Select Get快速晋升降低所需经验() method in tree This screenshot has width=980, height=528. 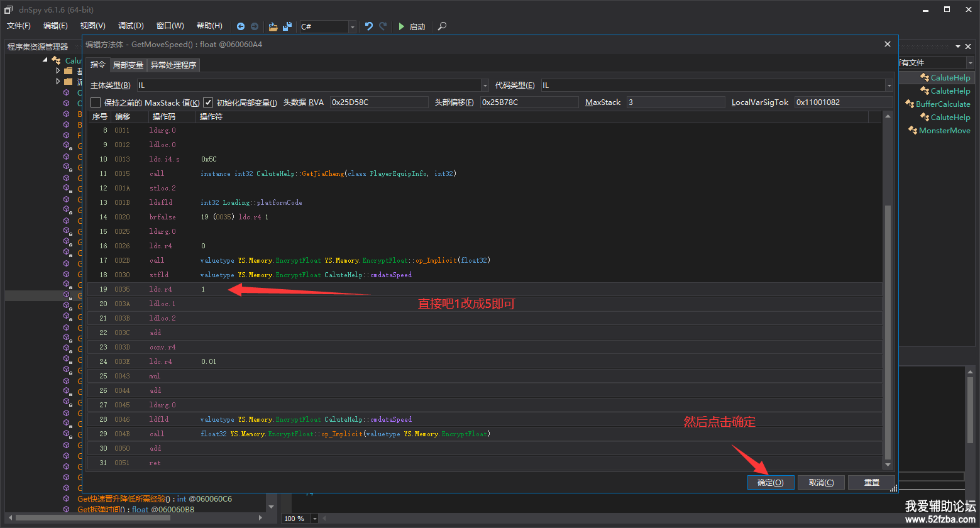pyautogui.click(x=154, y=499)
